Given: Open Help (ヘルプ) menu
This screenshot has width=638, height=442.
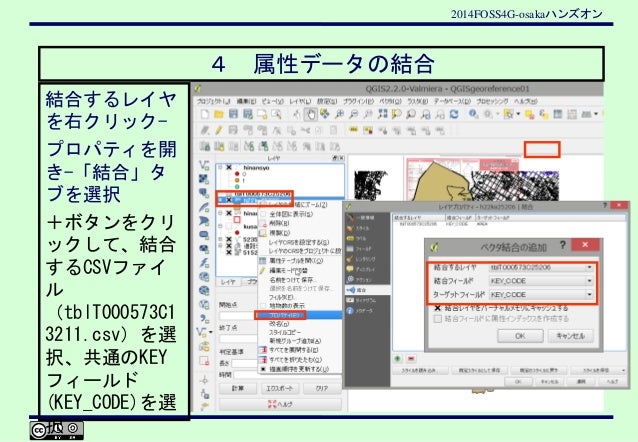Looking at the screenshot, I should [x=525, y=101].
